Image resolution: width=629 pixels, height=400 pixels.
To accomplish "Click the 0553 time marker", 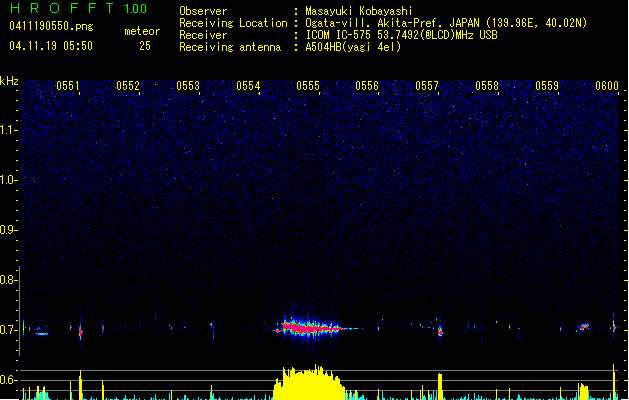I will tap(188, 86).
